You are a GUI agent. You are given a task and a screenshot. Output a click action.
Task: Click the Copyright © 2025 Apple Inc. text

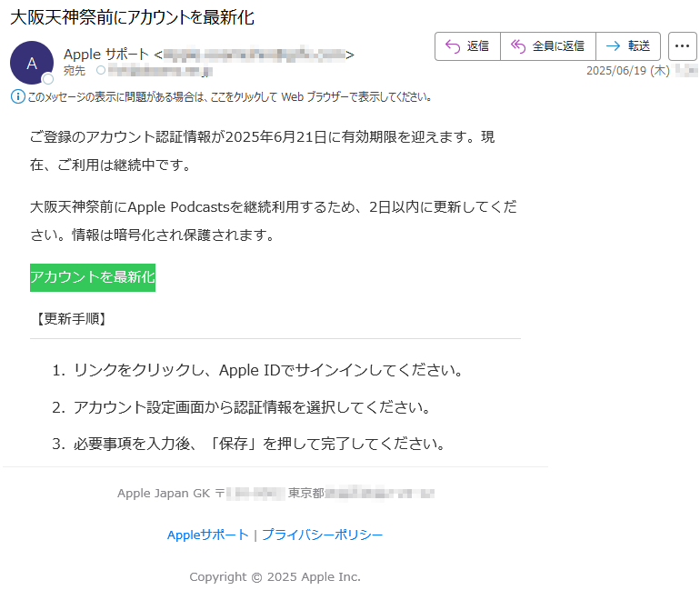tap(275, 576)
